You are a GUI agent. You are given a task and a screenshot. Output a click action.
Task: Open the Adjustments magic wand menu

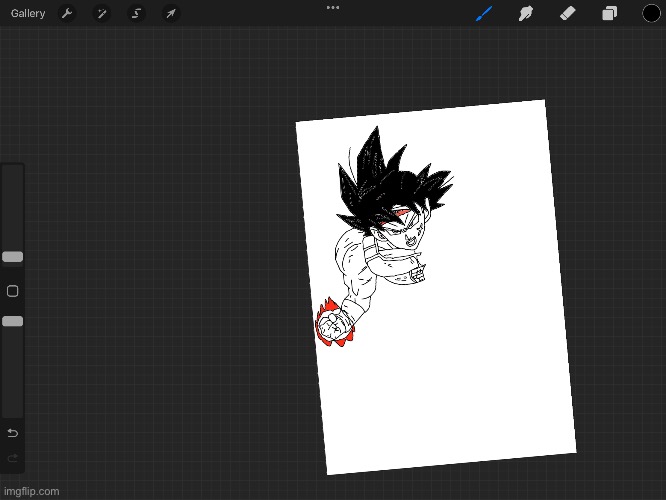tap(101, 13)
